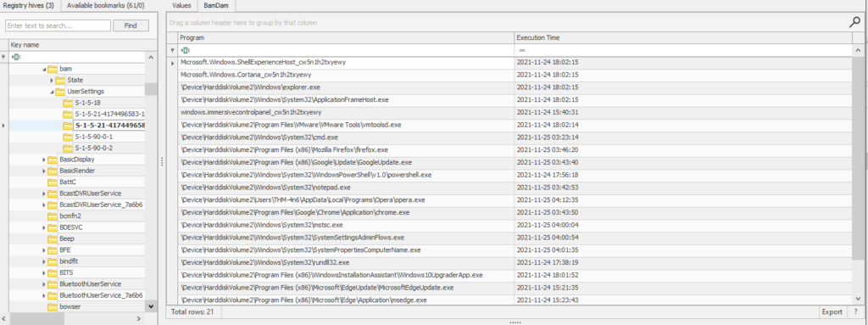
Task: Click the UserSettings folder icon
Action: pyautogui.click(x=60, y=92)
